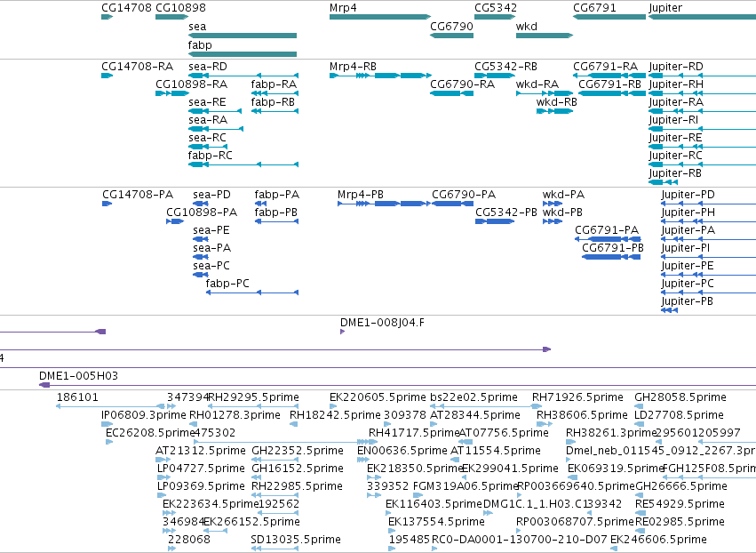Select EST EC26208.5prime

109,442
